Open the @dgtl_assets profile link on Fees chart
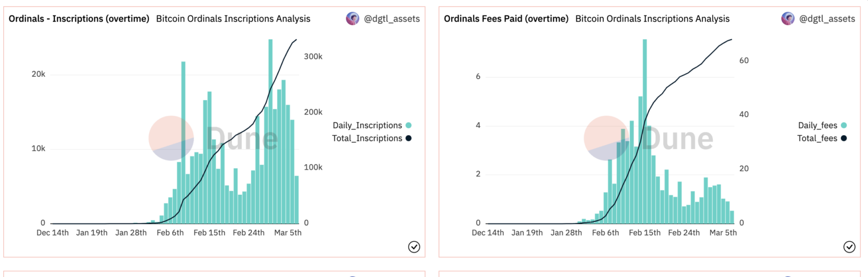Viewport: 868px width, 277px height. coord(827,19)
